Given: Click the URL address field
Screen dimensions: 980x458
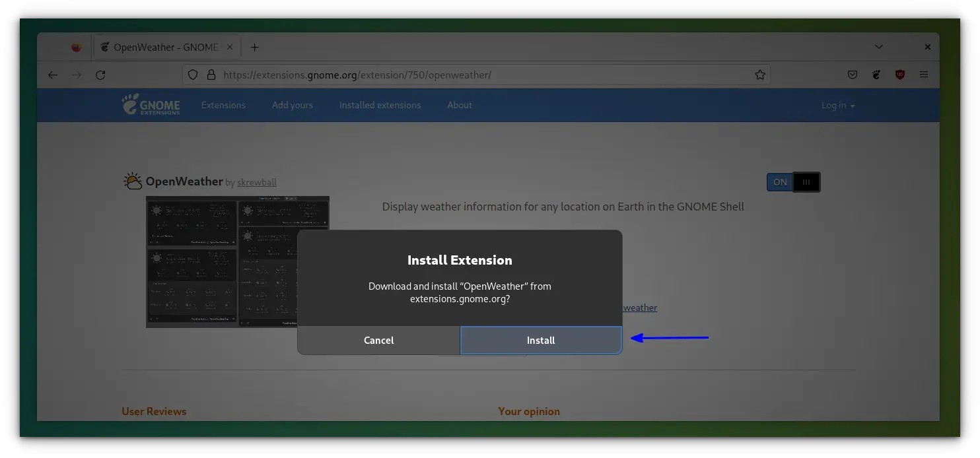Looking at the screenshot, I should tap(476, 75).
